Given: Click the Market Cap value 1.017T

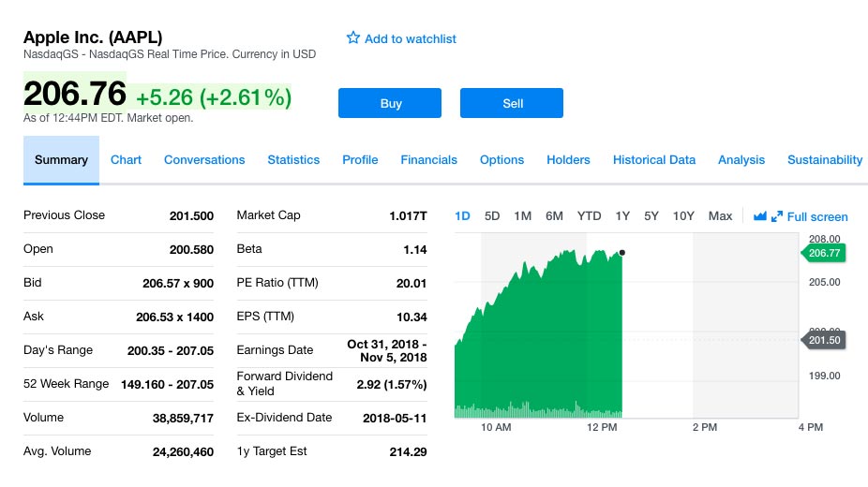Looking at the screenshot, I should pos(408,215).
